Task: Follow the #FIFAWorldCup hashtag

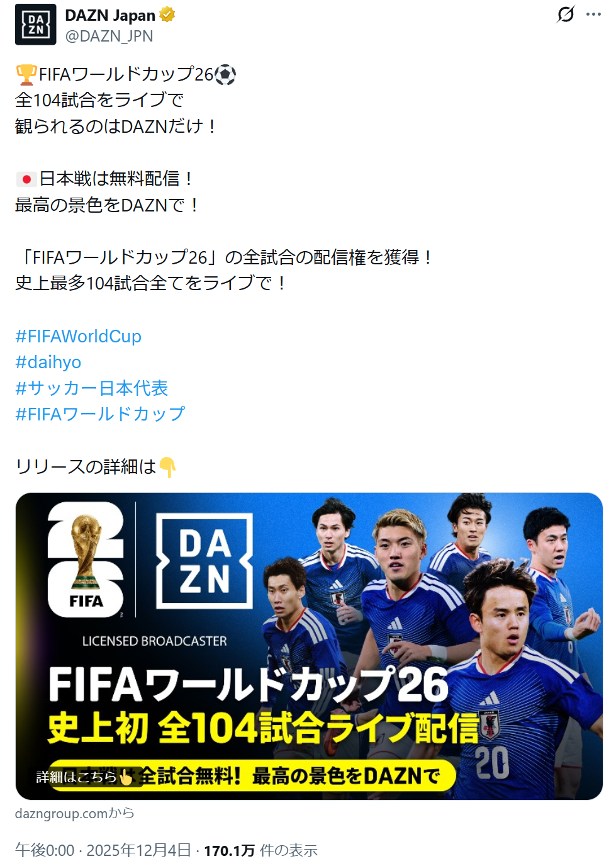Action: (x=78, y=336)
